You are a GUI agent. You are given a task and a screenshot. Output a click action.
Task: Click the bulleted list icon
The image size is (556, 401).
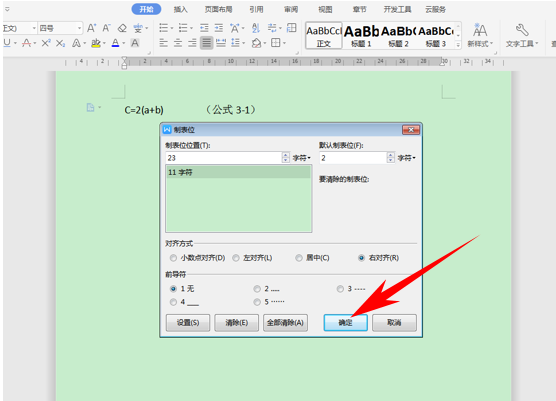(x=163, y=28)
